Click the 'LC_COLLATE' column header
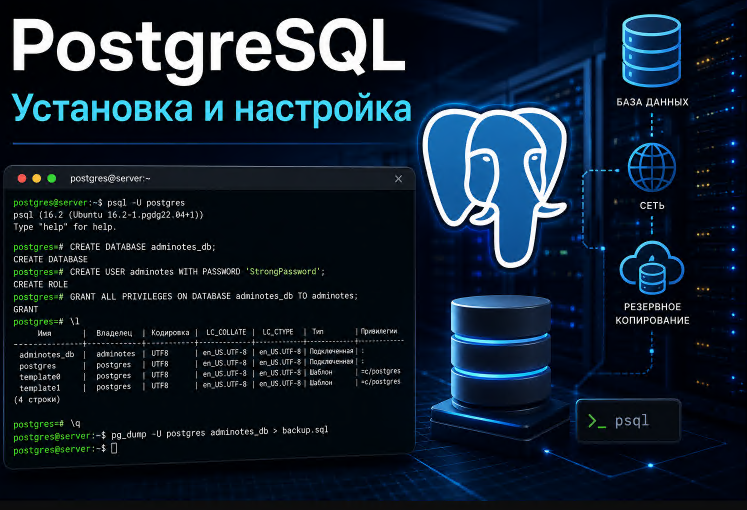747x510 pixels. pyautogui.click(x=226, y=332)
